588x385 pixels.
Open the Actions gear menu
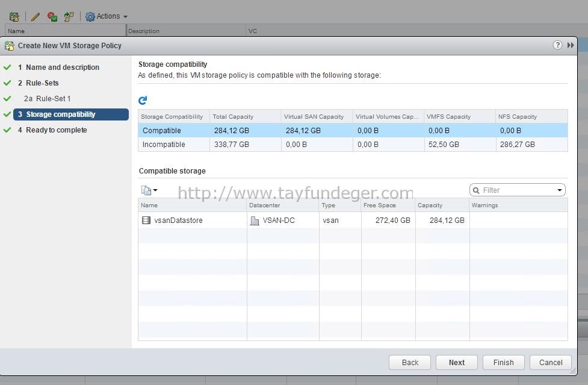[107, 16]
